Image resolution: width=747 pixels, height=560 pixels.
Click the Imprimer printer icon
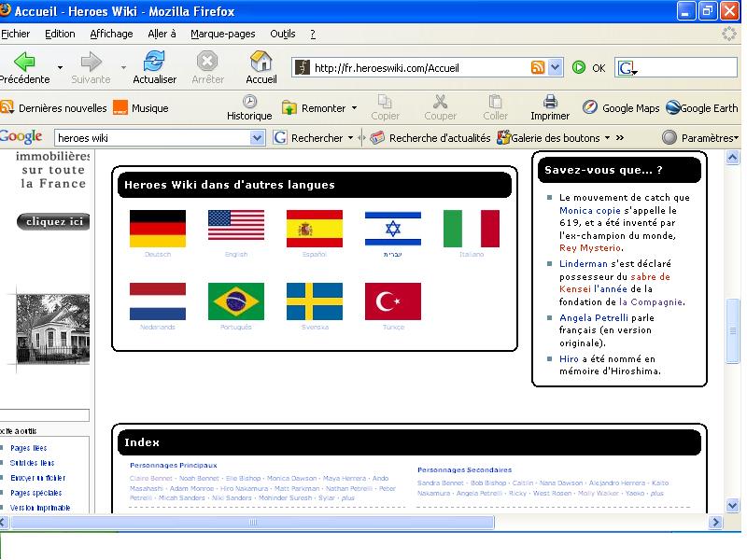(550, 102)
